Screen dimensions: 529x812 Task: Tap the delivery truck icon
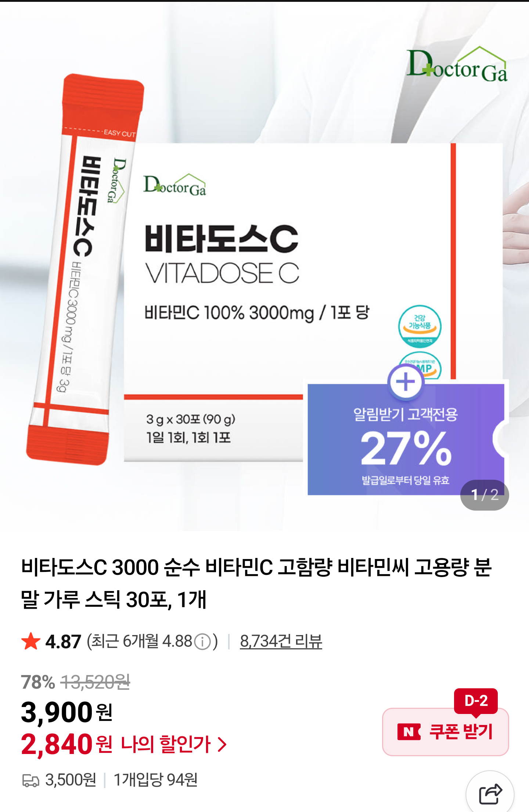31,780
